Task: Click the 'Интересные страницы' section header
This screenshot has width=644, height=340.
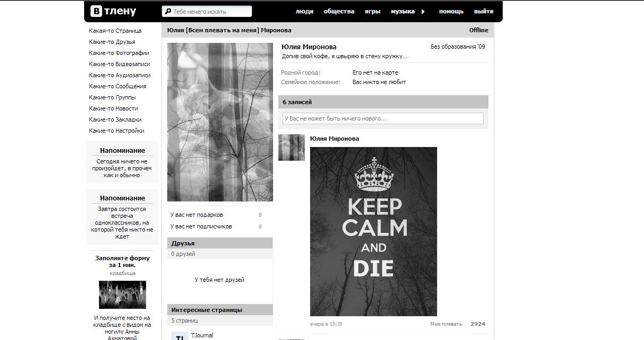Action: tap(220, 310)
